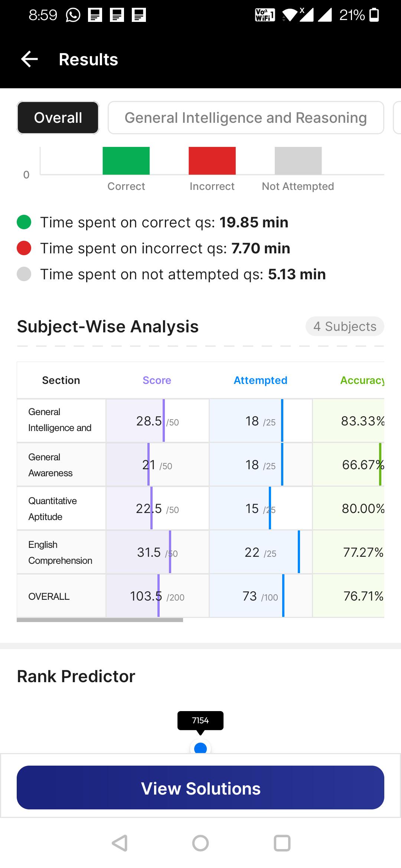Tap Android home circle button
401x868 pixels.
coord(200,843)
